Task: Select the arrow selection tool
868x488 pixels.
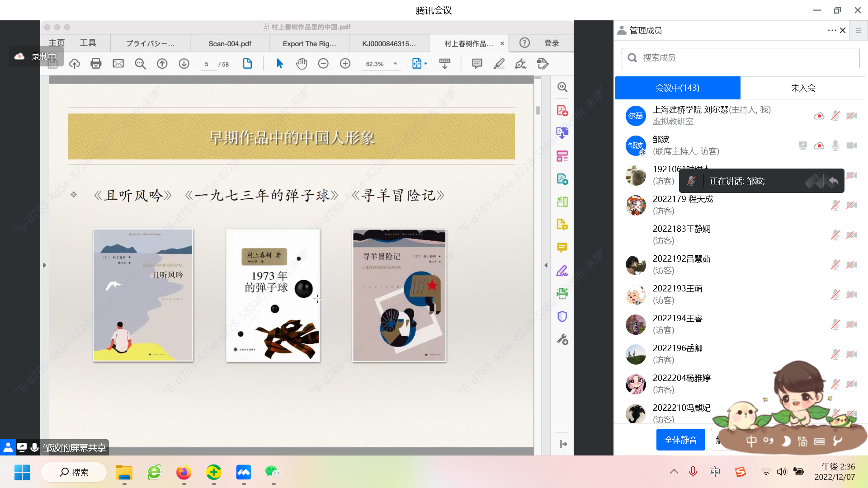Action: coord(280,64)
